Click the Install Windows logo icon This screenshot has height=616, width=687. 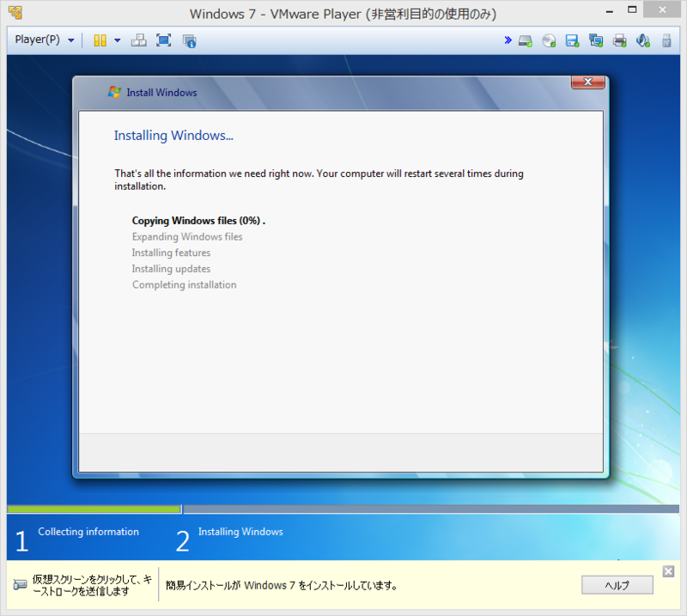point(114,92)
